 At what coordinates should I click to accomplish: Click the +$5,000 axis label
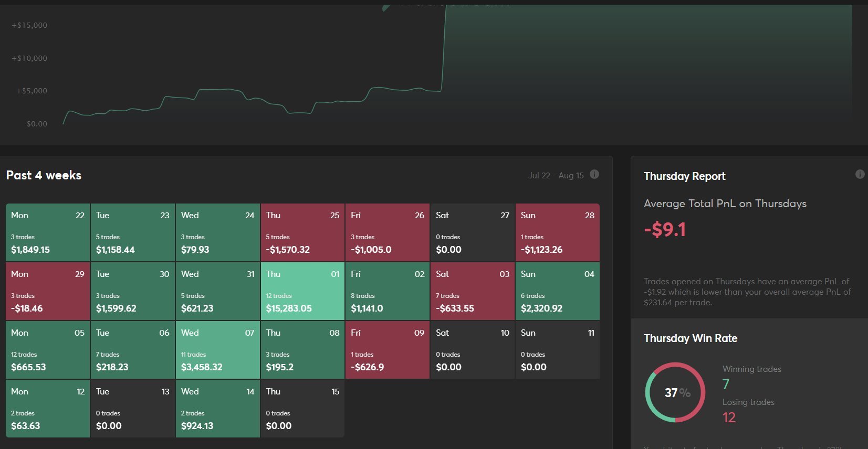pyautogui.click(x=32, y=91)
